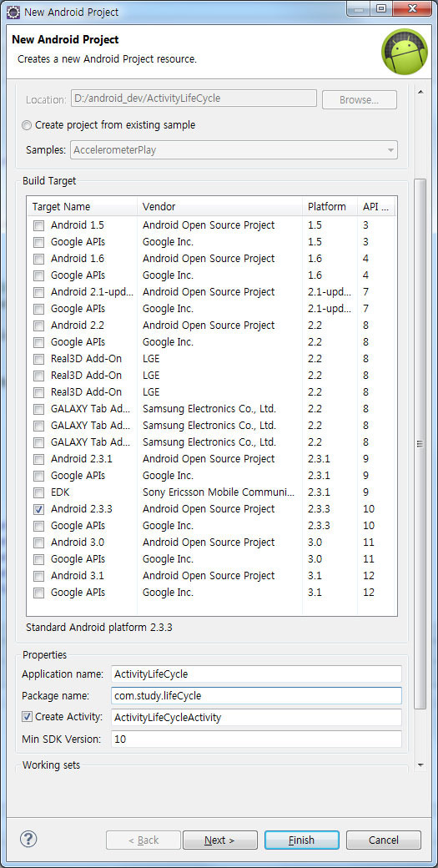Cancel the New Android Project wizard
This screenshot has width=438, height=868.
[x=384, y=840]
